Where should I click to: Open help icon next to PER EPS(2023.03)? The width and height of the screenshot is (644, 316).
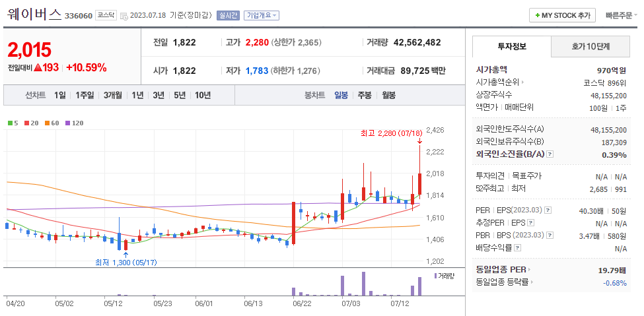pyautogui.click(x=548, y=210)
